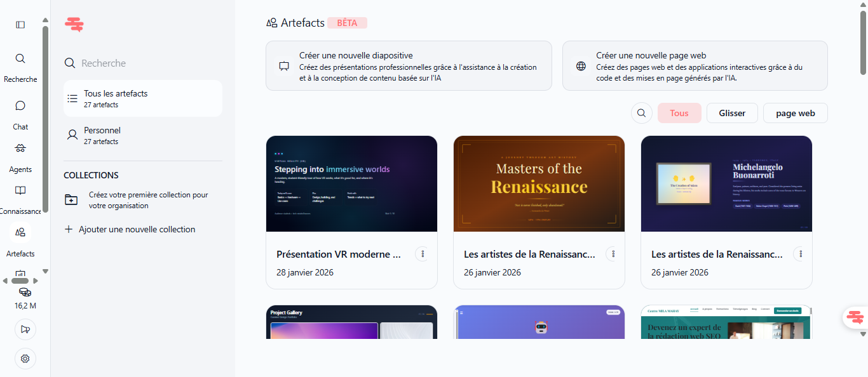
Task: Click the floating red assistant icon
Action: pos(855,317)
